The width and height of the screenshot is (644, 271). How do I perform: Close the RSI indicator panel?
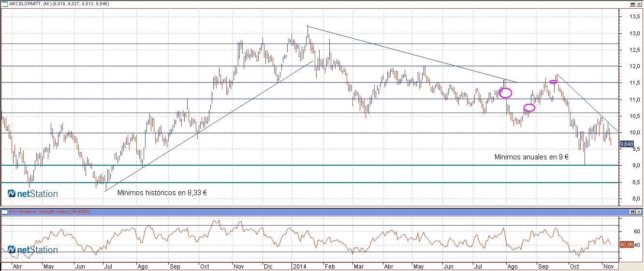(x=639, y=212)
